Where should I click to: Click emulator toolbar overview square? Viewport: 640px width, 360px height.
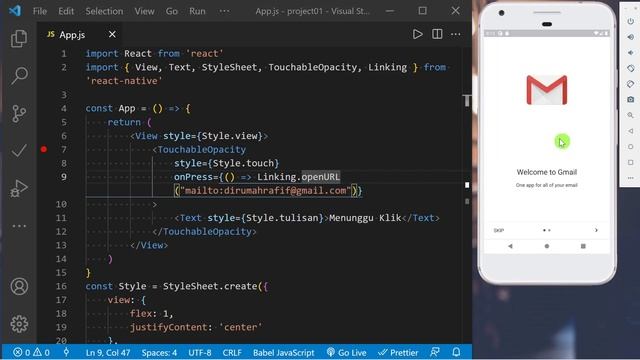coord(631,162)
